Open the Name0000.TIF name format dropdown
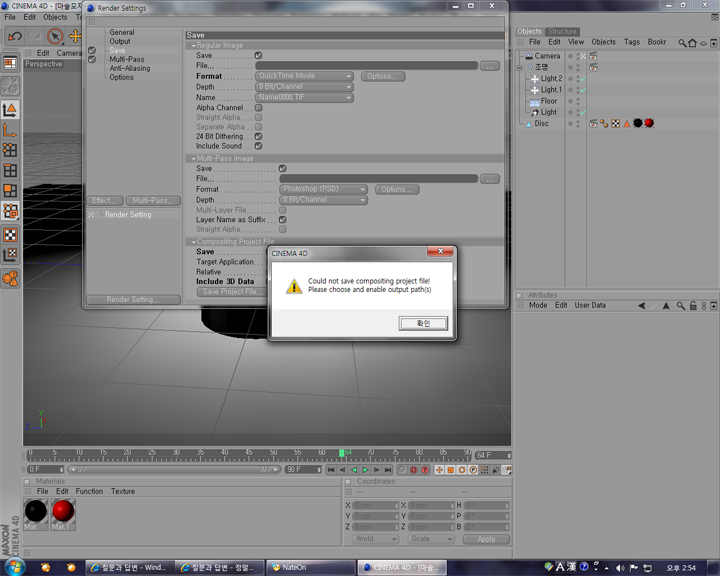The image size is (720, 576). click(x=304, y=97)
